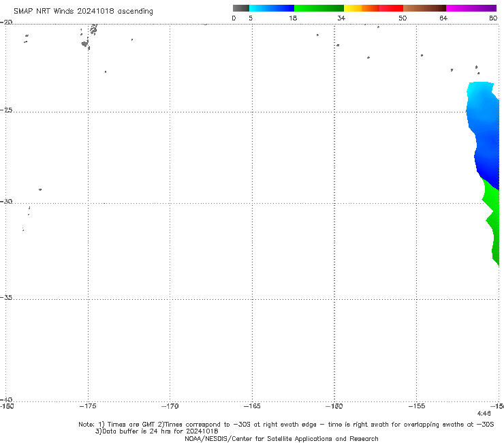Click the note '3)Data buffer is 24 hrs'
This screenshot has width=504, height=443.
(x=157, y=431)
